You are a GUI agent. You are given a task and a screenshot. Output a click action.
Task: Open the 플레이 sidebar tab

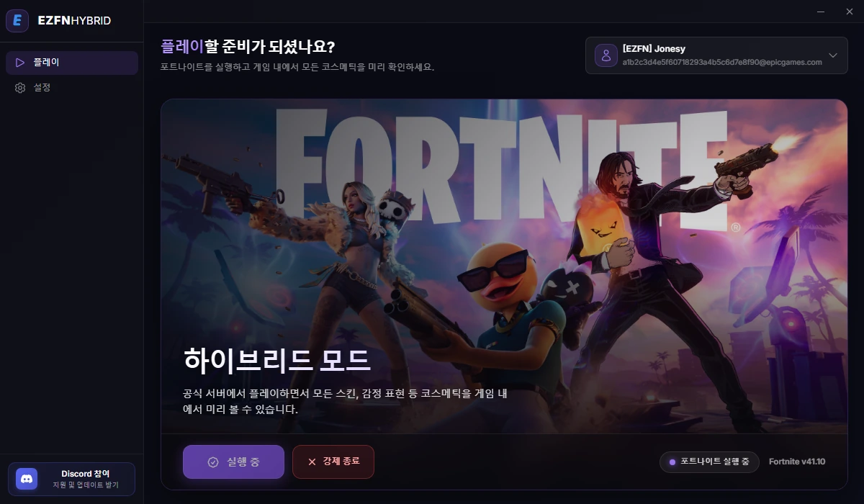coord(72,63)
